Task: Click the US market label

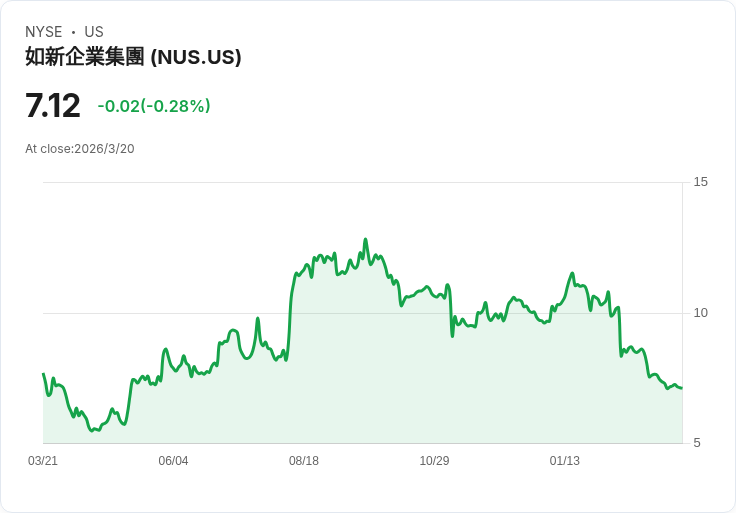Action: tap(94, 31)
